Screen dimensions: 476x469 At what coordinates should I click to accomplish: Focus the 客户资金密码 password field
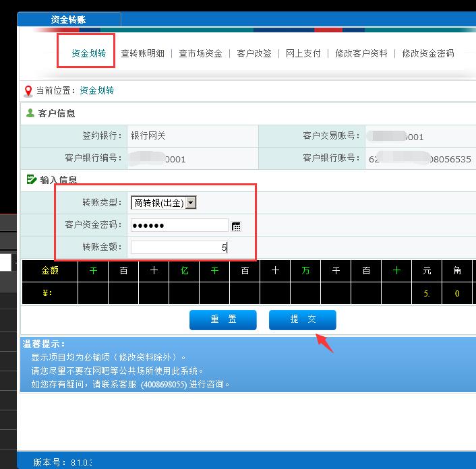coord(179,225)
